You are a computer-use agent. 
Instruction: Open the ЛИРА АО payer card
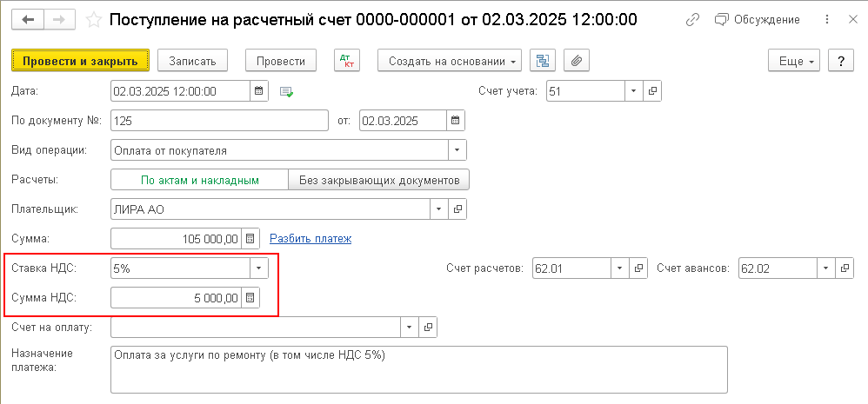point(457,209)
